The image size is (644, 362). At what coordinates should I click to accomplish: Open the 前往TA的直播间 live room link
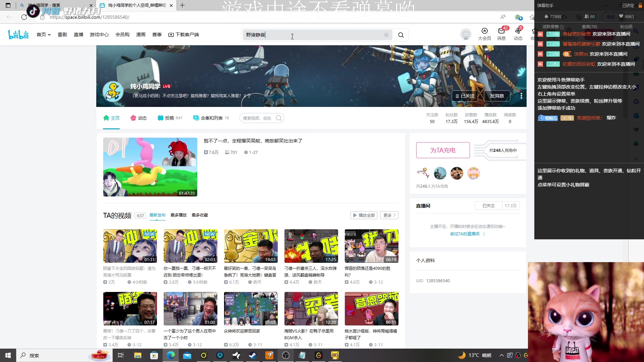coord(465,234)
